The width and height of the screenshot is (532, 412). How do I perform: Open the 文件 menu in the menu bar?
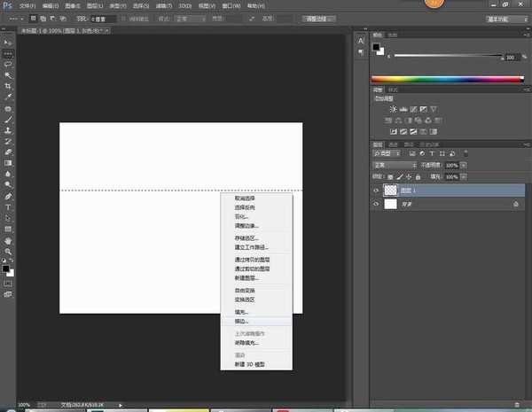tap(27, 5)
